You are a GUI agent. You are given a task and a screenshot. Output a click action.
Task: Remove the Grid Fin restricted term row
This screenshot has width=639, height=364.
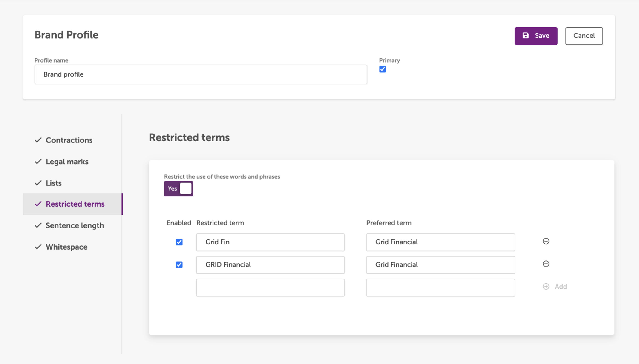tap(546, 241)
